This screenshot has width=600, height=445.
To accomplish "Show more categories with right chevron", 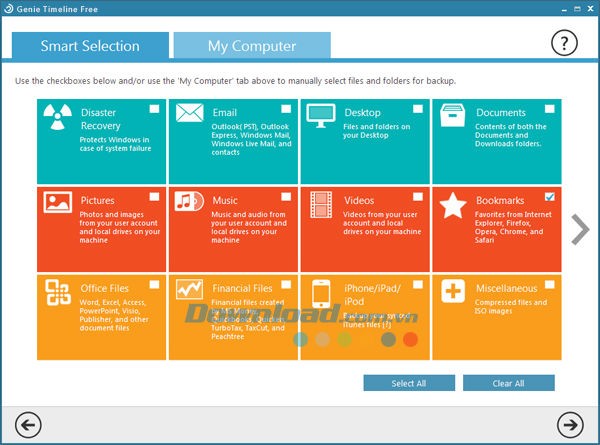I will (580, 229).
